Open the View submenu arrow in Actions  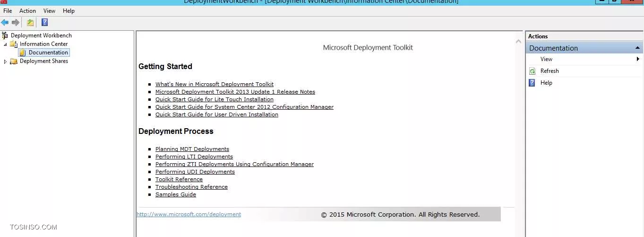click(x=638, y=59)
